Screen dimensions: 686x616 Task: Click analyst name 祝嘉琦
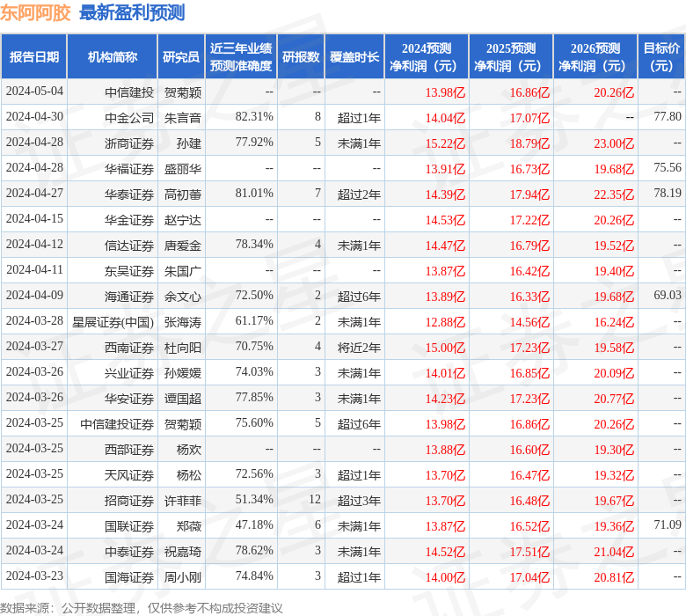point(182,552)
